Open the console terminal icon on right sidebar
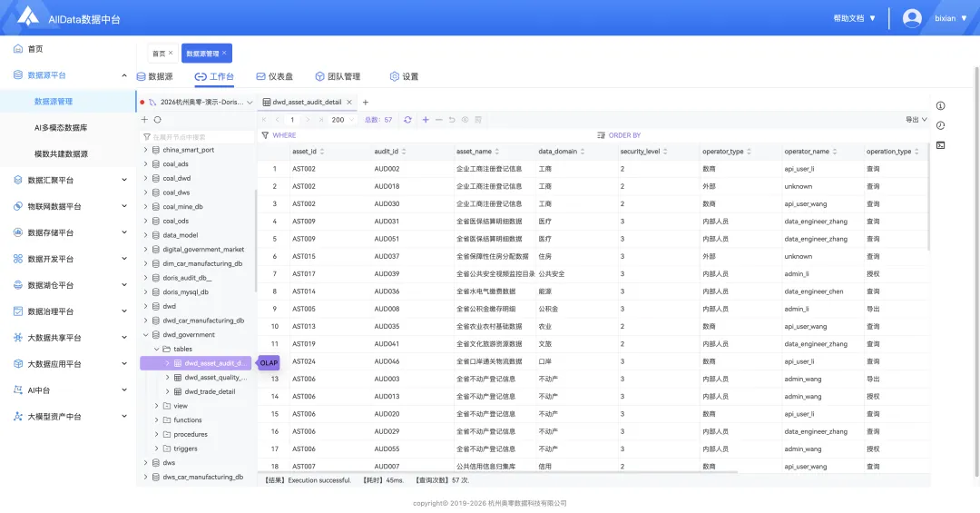This screenshot has width=980, height=513. 941,146
